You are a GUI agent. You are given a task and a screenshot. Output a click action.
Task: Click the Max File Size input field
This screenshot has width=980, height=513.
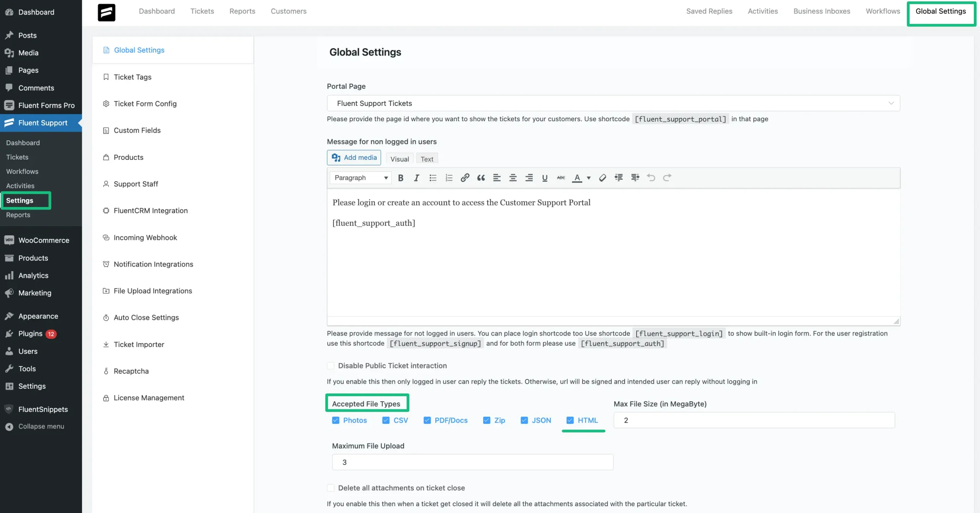[754, 420]
